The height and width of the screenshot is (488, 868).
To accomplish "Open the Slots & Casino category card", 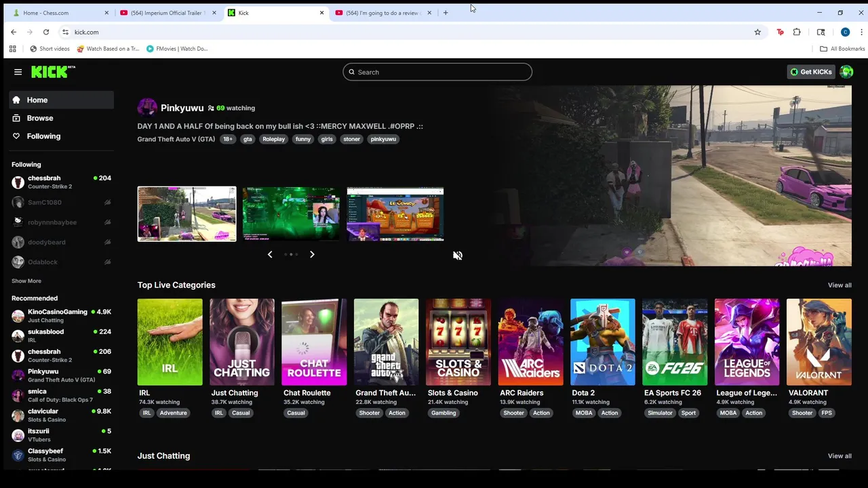I will click(x=458, y=342).
